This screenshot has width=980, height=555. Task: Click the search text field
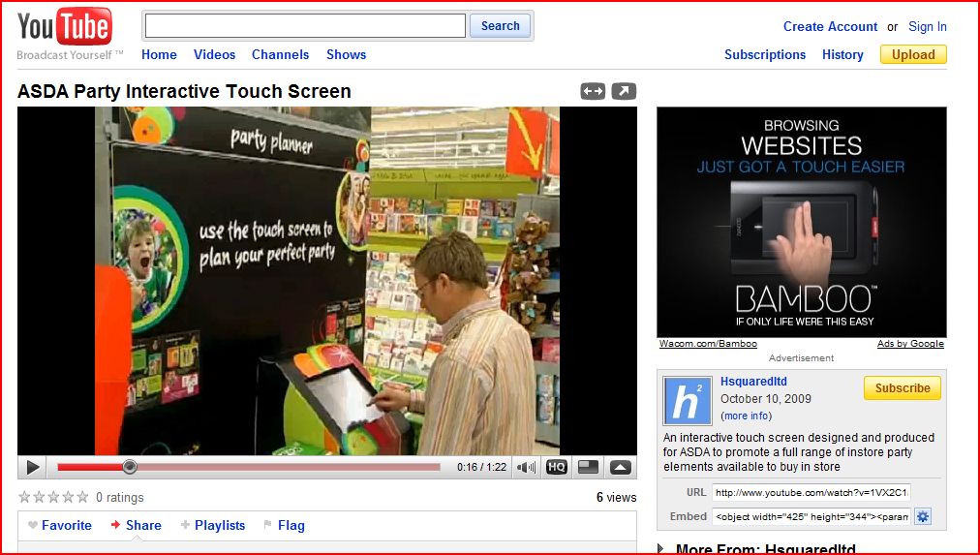[x=306, y=25]
